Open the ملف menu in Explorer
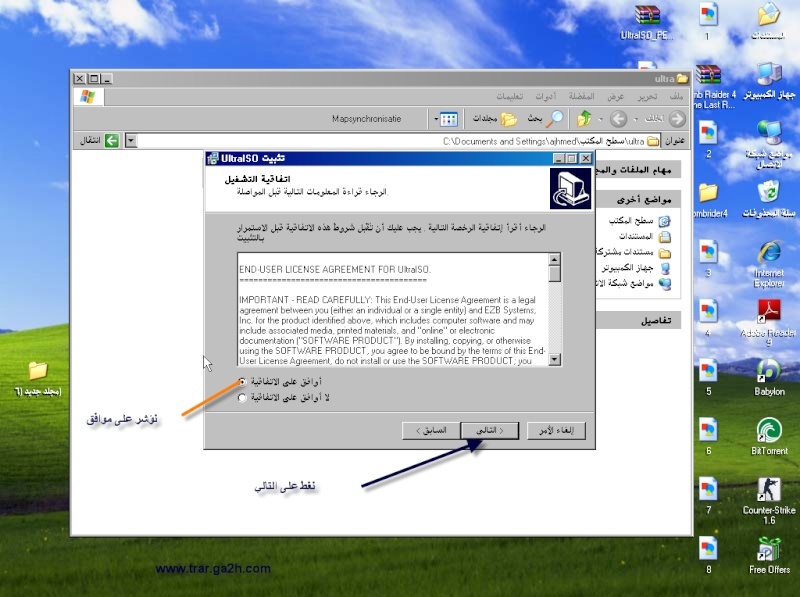Viewport: 800px width, 597px height. (677, 96)
